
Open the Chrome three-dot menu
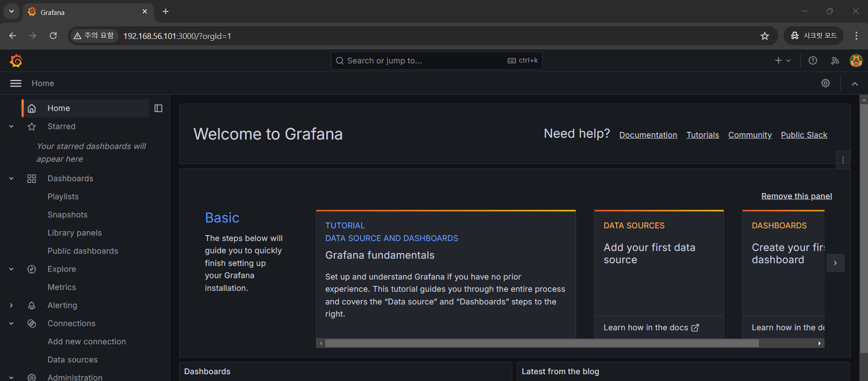pos(856,36)
